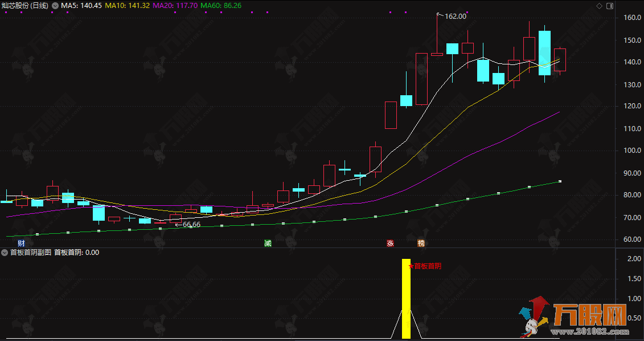
Task: Click the yellow 首板首阴 signal bar
Action: coord(406,299)
